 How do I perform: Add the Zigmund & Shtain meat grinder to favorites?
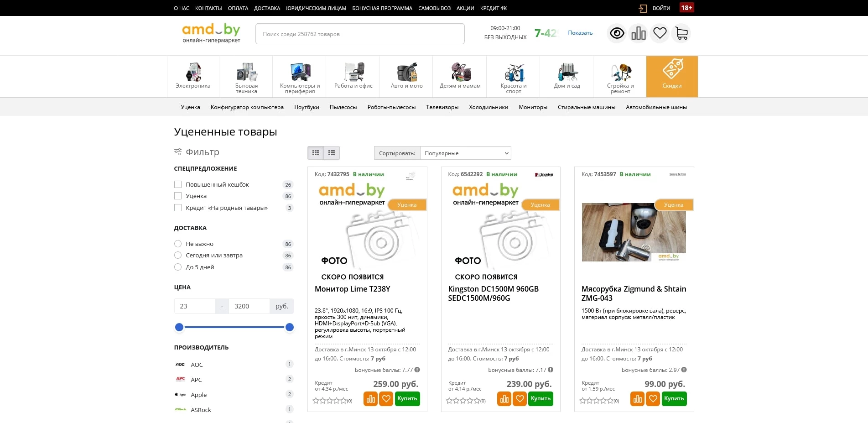pyautogui.click(x=653, y=398)
